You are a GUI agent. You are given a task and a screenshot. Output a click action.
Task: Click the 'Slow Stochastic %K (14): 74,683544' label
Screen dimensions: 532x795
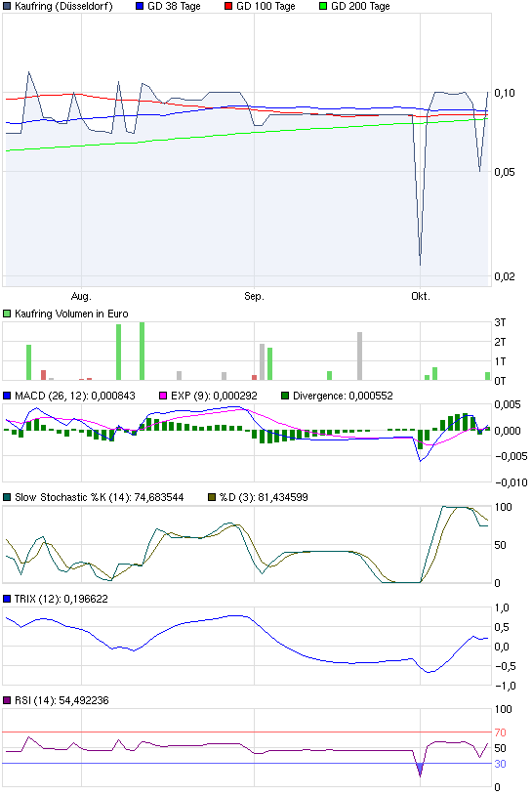100,497
